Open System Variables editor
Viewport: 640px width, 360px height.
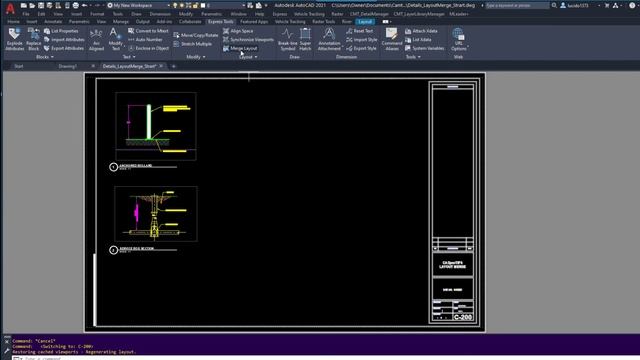pos(424,48)
